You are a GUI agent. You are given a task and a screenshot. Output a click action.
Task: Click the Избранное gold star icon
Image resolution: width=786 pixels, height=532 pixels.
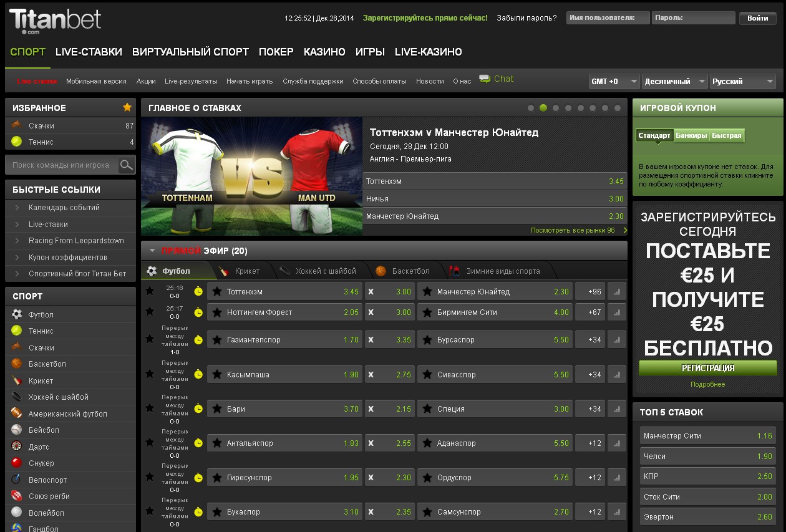[127, 107]
